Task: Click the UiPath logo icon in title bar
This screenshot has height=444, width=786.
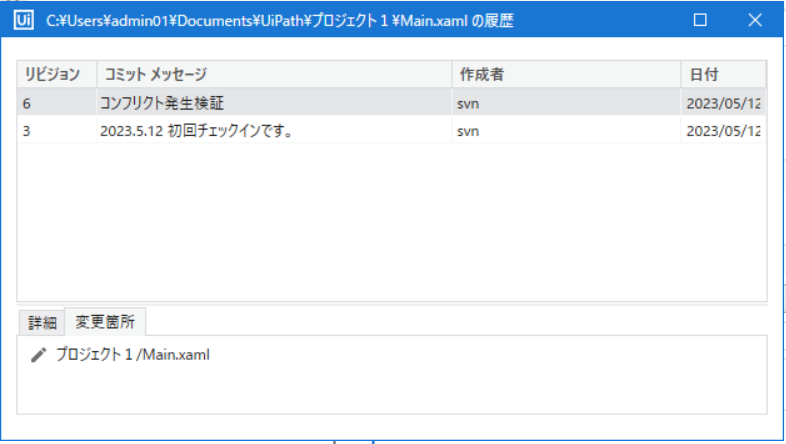Action: 23,20
